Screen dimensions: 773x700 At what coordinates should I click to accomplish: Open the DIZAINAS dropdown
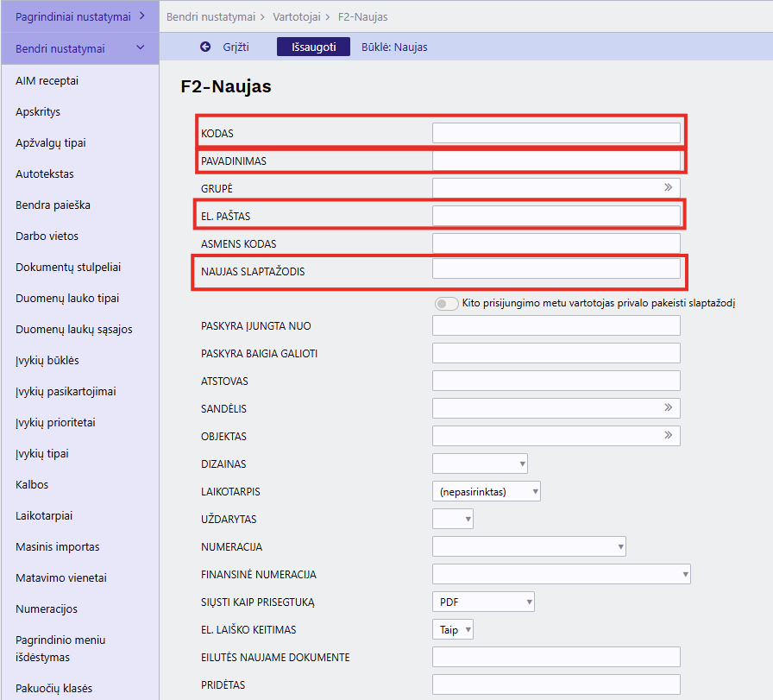(480, 464)
